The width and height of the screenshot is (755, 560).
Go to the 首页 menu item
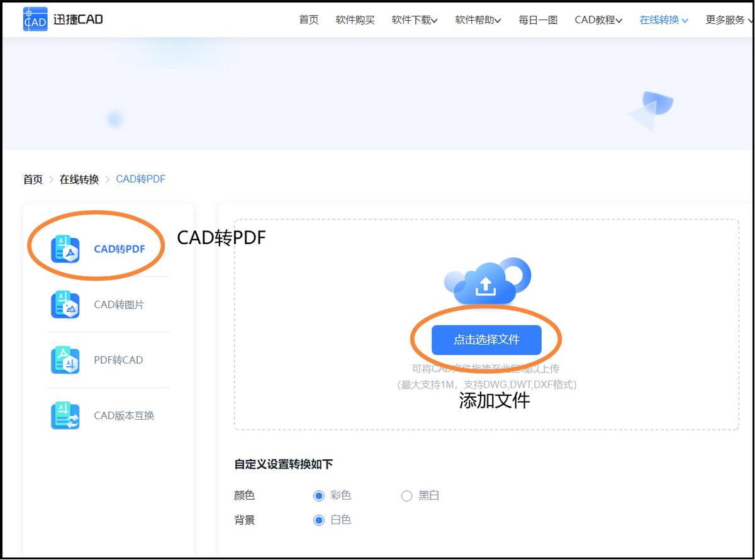[x=308, y=20]
